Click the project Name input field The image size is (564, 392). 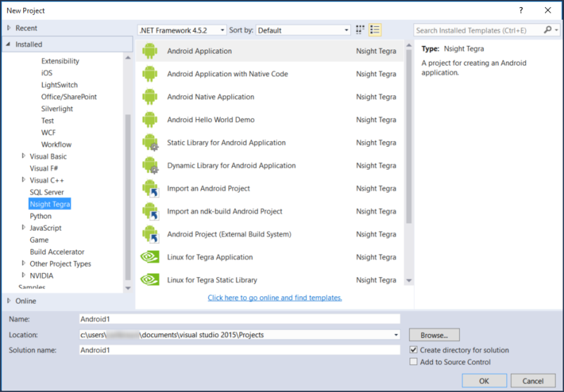(x=240, y=319)
